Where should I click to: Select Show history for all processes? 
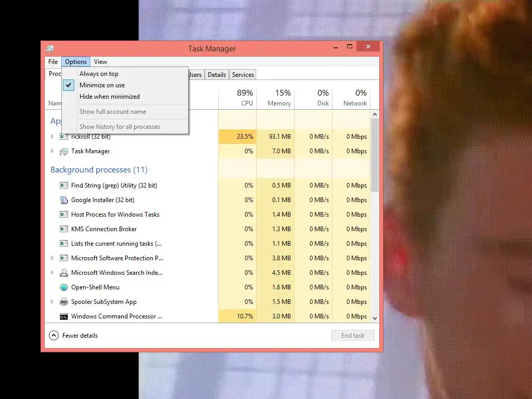[x=125, y=127]
